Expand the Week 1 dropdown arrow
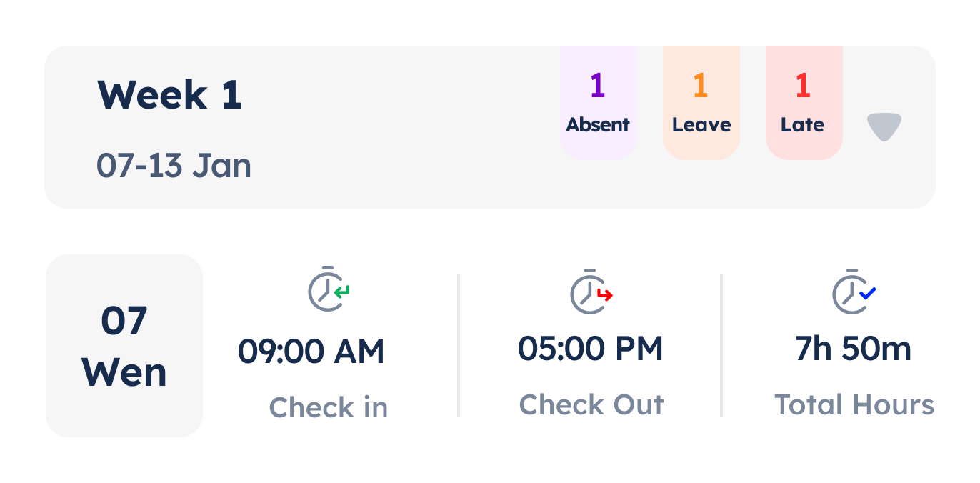Screen dimensions: 980x483 coord(884,126)
